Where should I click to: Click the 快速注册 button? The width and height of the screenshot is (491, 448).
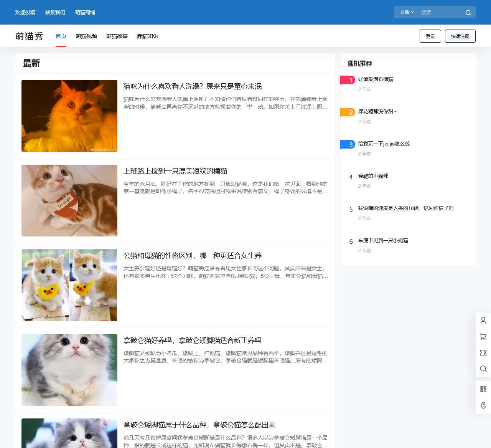coord(460,36)
